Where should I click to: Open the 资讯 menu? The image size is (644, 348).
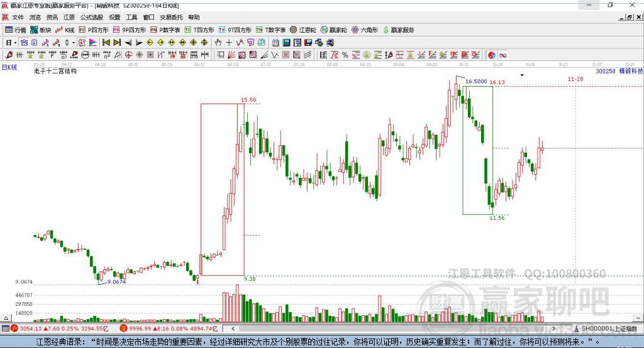(52, 17)
